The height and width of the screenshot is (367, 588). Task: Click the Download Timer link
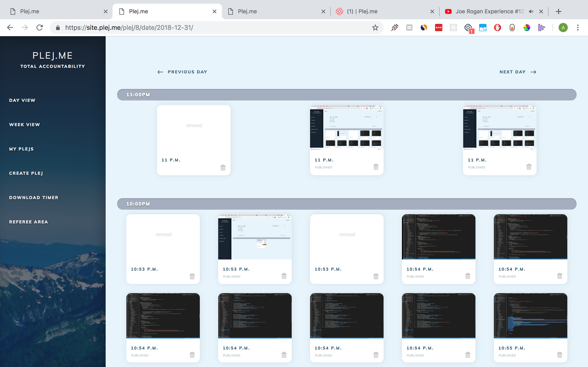click(34, 197)
